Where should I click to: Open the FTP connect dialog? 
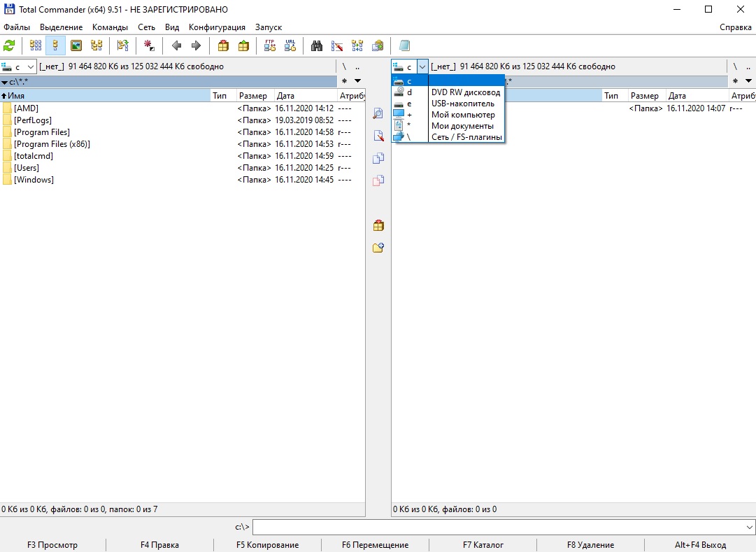pyautogui.click(x=270, y=46)
